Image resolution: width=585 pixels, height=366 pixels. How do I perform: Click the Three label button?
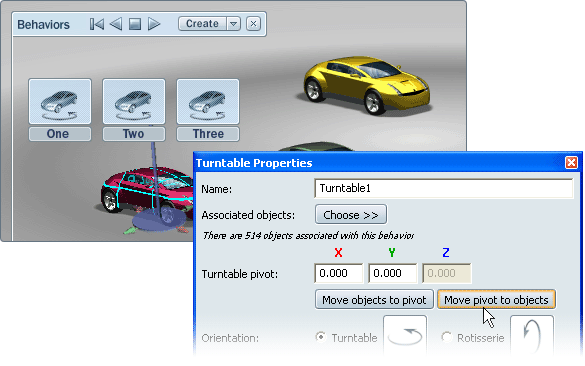tap(208, 134)
